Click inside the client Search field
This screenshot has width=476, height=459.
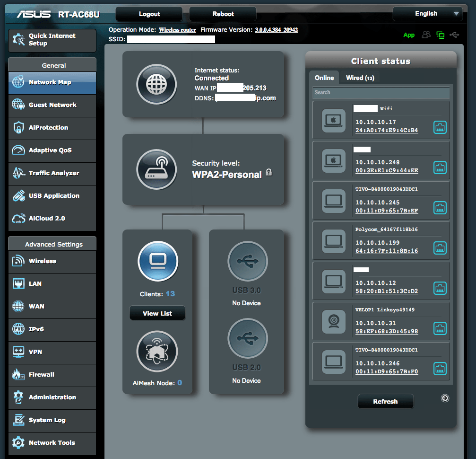pos(381,93)
